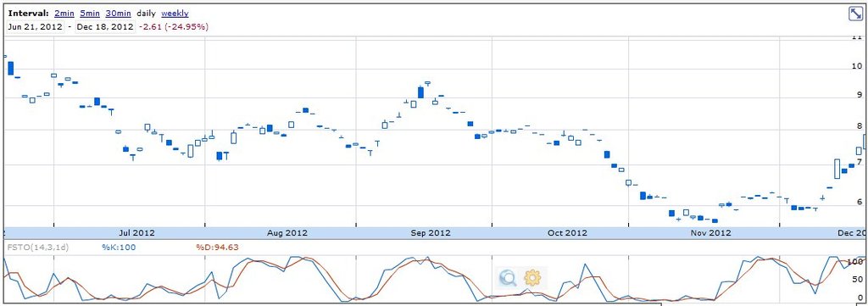Click the Nov 2012 timeline label
Screen dimensions: 868x306
point(710,233)
